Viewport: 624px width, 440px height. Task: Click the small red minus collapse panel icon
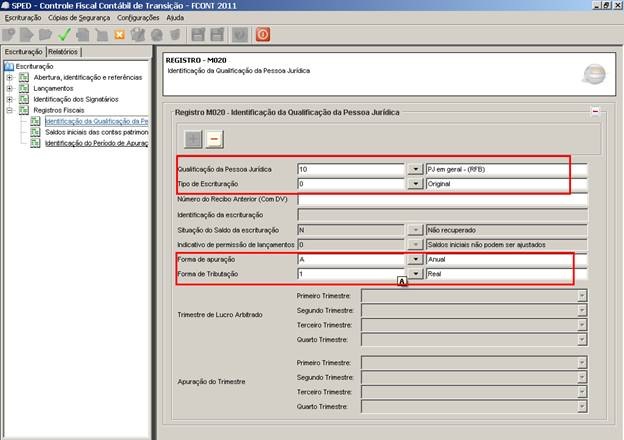[x=595, y=111]
